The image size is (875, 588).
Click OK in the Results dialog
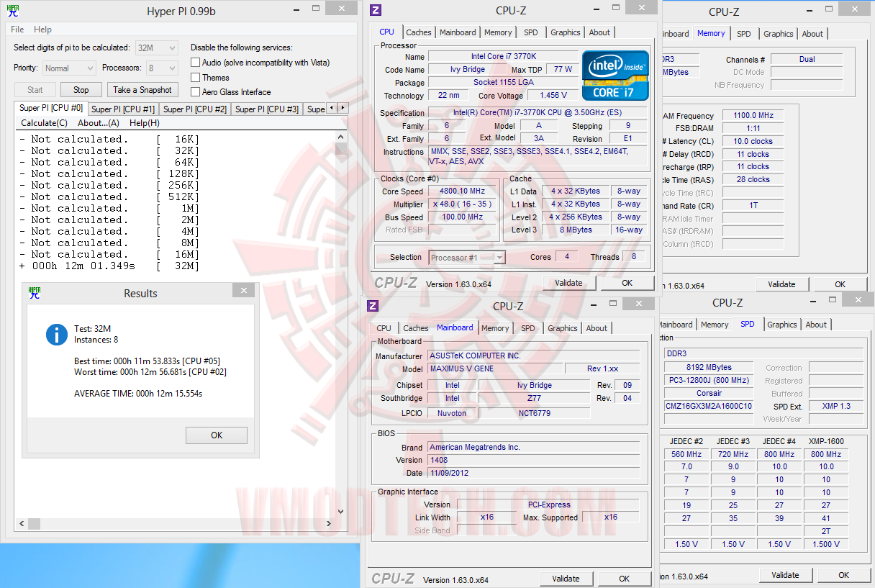pyautogui.click(x=217, y=435)
